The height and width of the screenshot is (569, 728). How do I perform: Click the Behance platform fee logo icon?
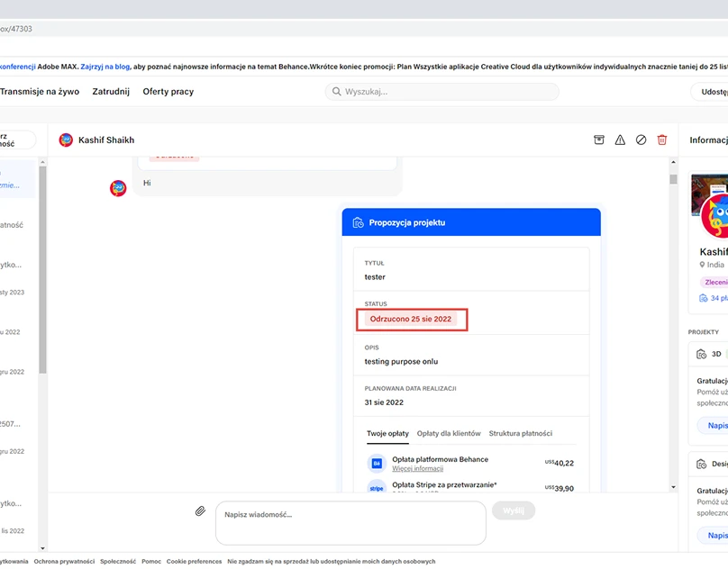(377, 464)
